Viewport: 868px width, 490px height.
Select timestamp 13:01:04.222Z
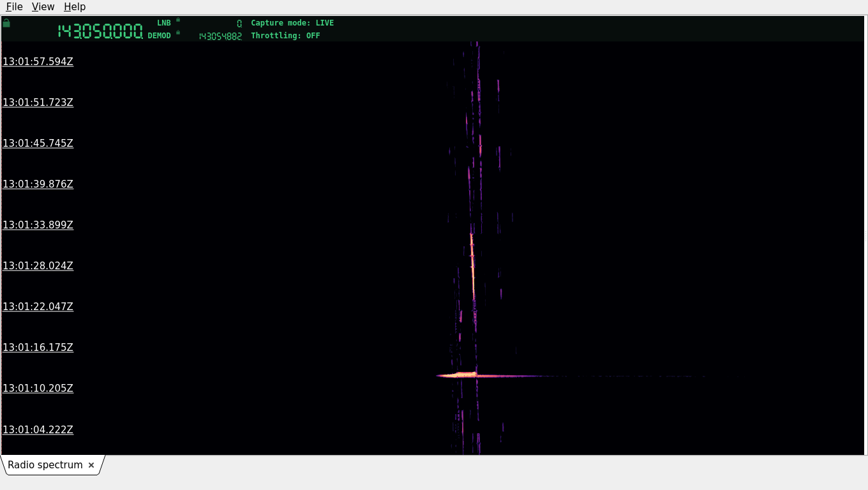pos(38,430)
